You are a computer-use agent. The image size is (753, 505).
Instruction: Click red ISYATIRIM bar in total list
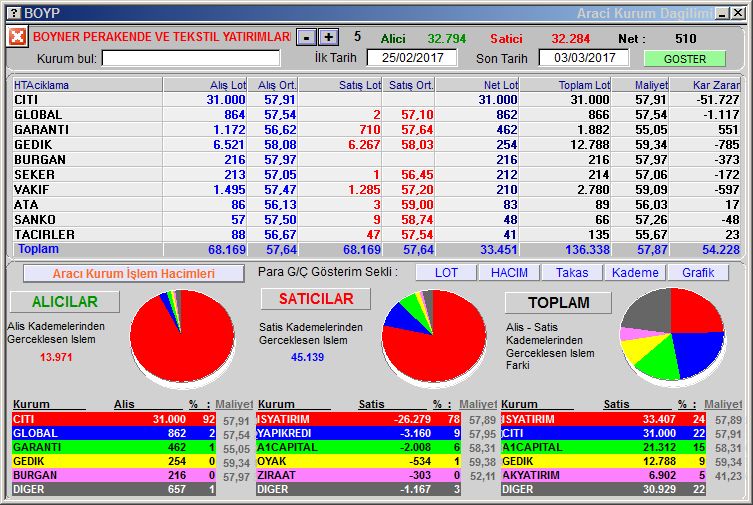603,419
